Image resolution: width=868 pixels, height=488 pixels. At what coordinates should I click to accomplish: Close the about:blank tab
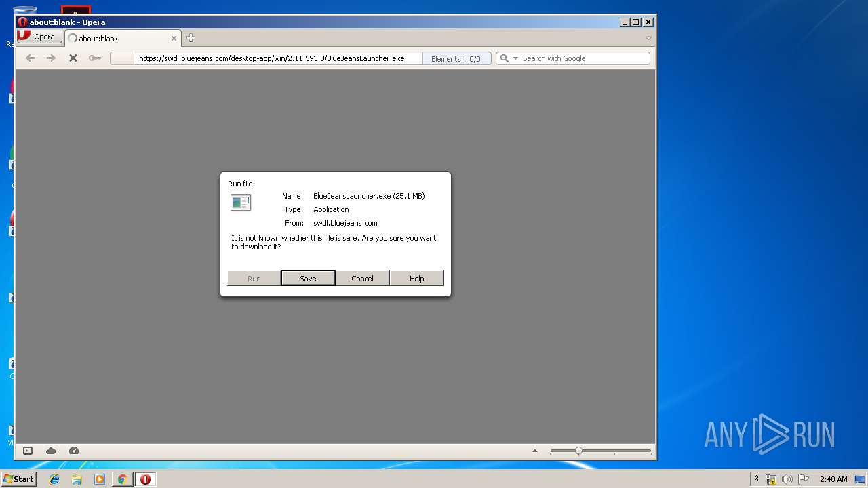(x=174, y=39)
